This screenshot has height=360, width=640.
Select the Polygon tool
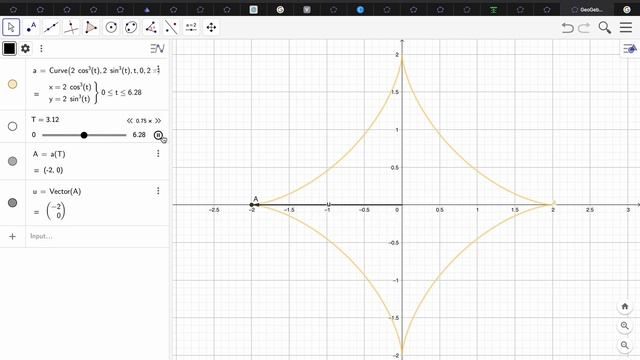click(91, 27)
